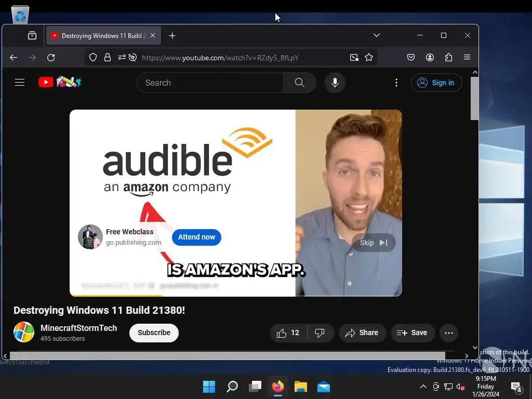532x399 pixels.
Task: Open Windows Start menu
Action: tap(209, 387)
